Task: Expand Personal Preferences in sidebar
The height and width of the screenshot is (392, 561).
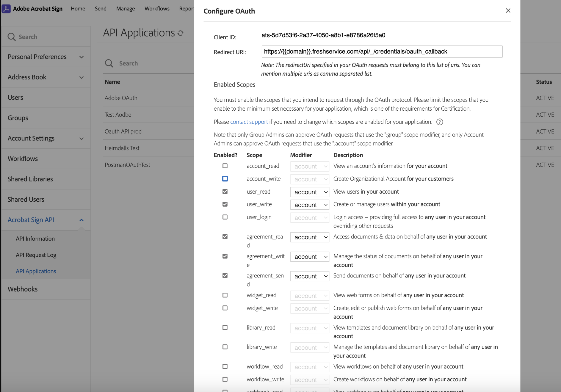Action: pyautogui.click(x=46, y=57)
